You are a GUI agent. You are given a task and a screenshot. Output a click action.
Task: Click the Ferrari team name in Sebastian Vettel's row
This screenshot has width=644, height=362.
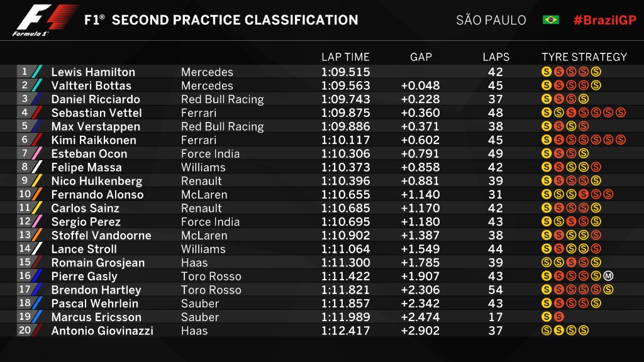[x=199, y=113]
